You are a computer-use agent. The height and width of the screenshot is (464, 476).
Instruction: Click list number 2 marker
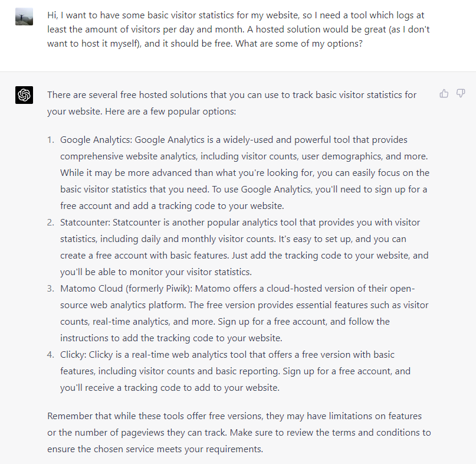[50, 223]
